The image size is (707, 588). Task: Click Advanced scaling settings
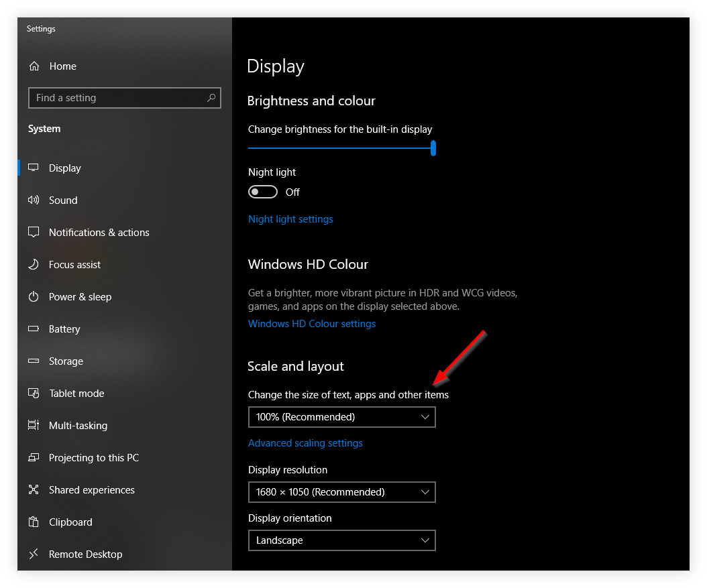pos(305,443)
